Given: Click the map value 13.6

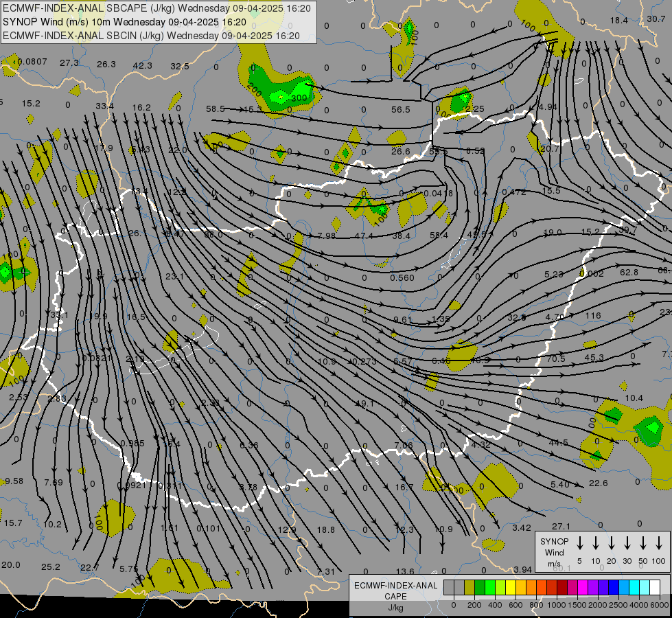Looking at the screenshot, I should pyautogui.click(x=405, y=571).
